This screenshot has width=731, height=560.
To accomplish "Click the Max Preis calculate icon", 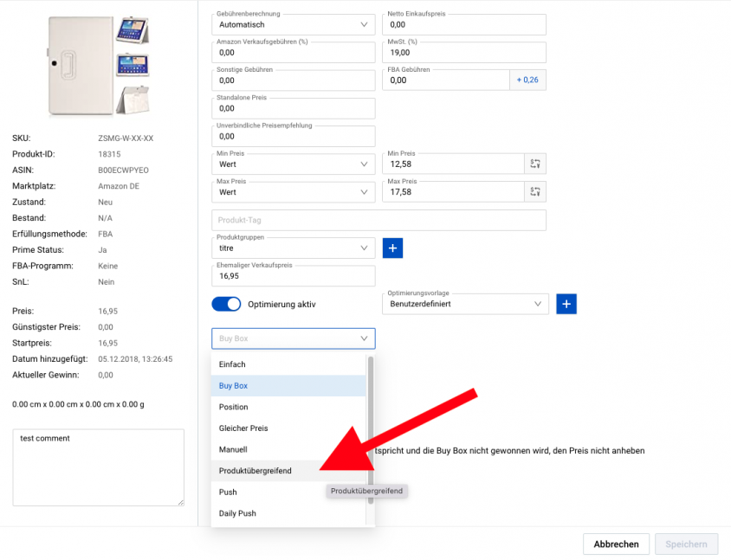I will point(535,192).
